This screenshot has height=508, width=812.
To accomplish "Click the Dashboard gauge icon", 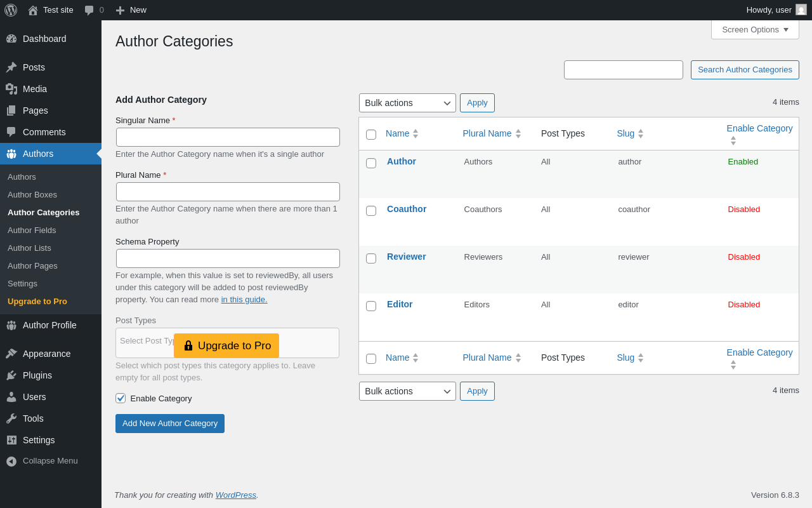I will (x=11, y=39).
